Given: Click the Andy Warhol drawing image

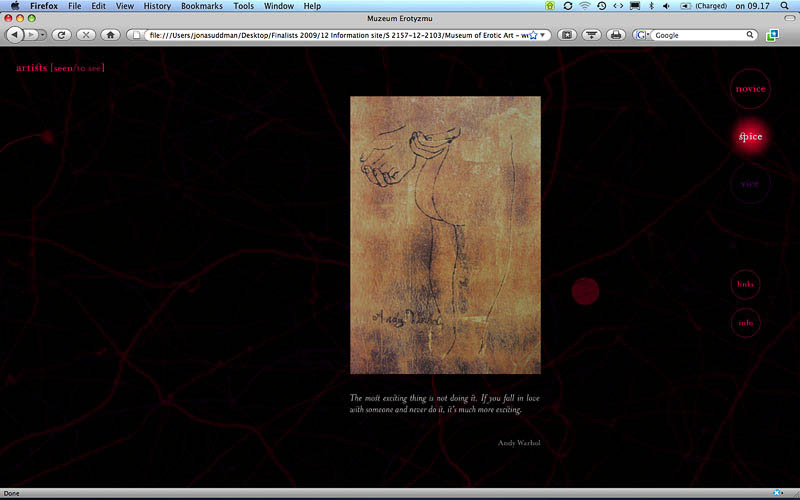Looking at the screenshot, I should (445, 235).
